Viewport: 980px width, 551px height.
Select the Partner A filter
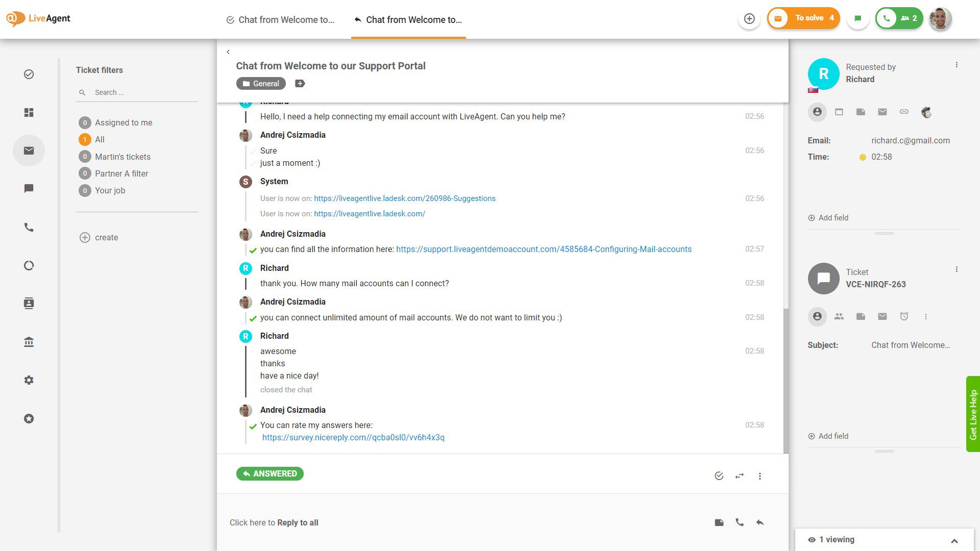pos(121,173)
